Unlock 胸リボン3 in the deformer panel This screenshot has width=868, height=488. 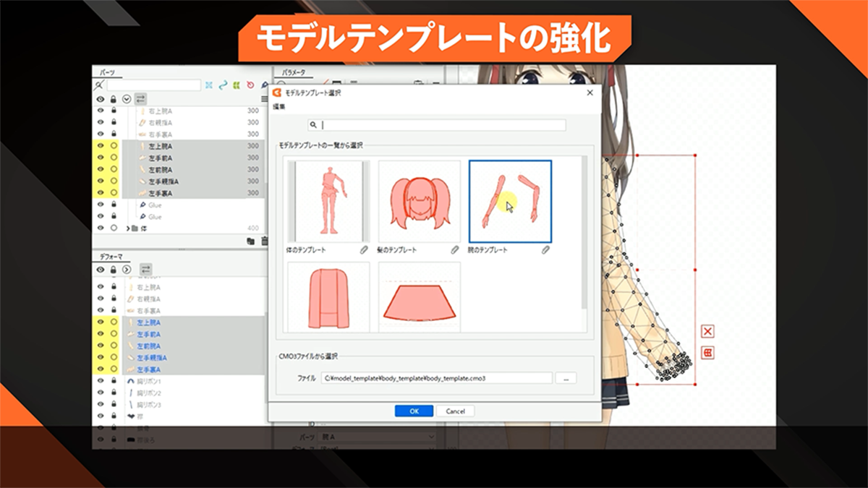(114, 404)
